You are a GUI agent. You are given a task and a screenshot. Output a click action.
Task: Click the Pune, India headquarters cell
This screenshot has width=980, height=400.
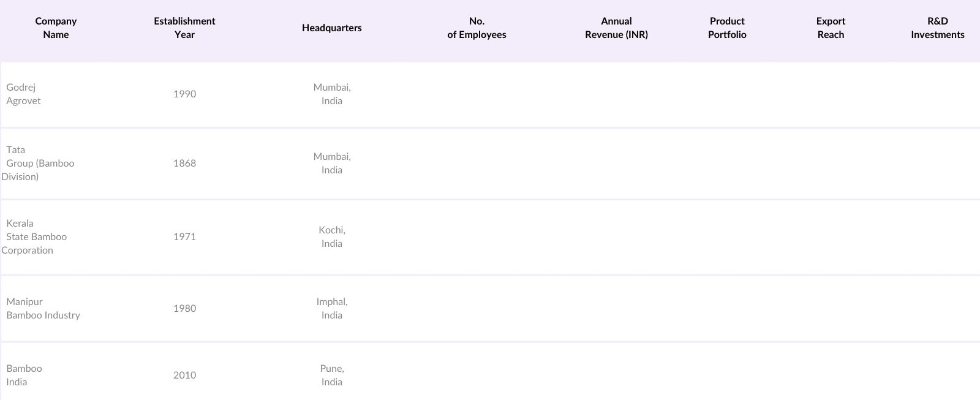point(331,375)
